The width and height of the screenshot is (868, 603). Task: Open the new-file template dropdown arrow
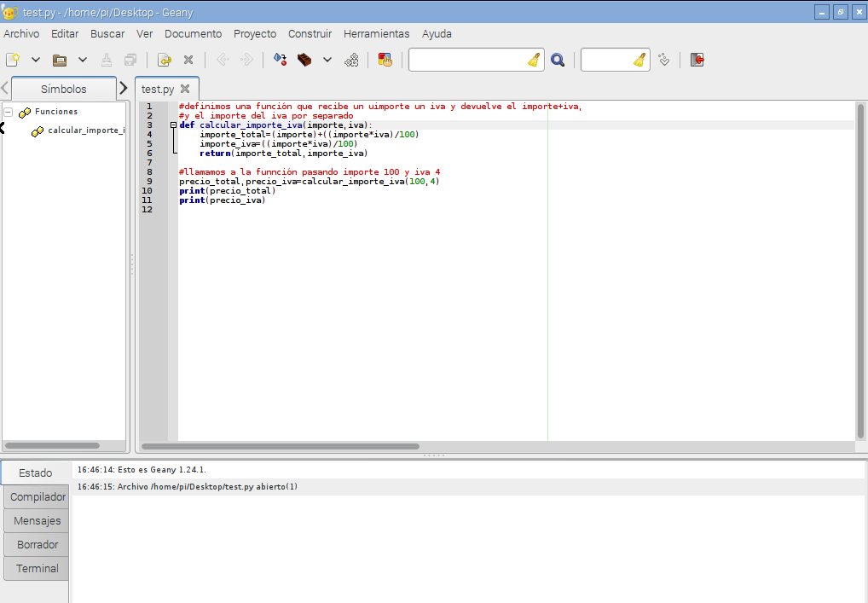click(x=36, y=60)
